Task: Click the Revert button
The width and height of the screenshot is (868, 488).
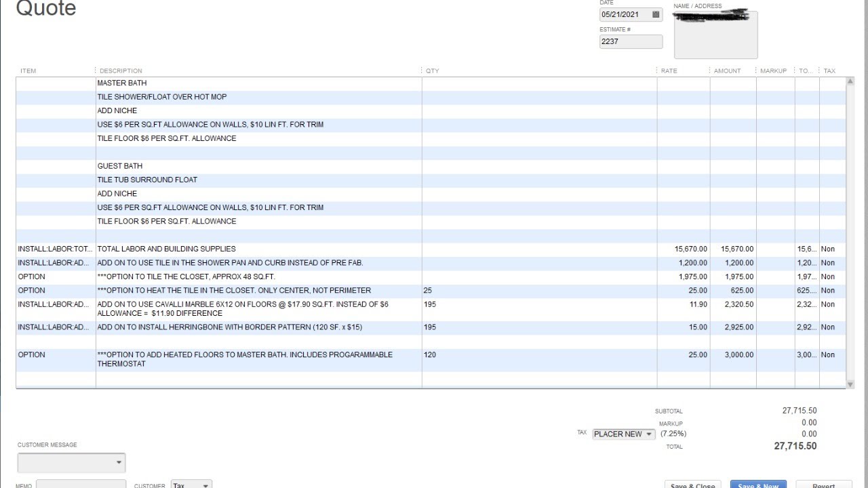Action: (823, 484)
